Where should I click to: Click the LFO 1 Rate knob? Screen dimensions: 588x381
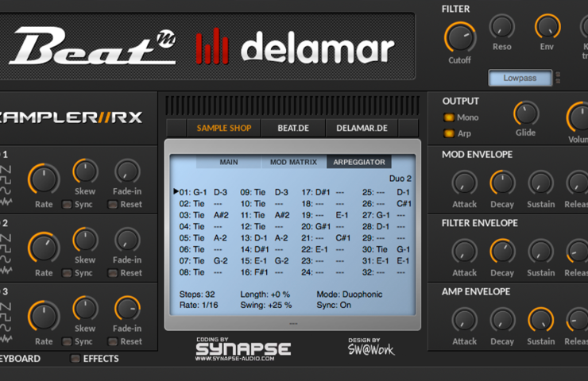[44, 179]
